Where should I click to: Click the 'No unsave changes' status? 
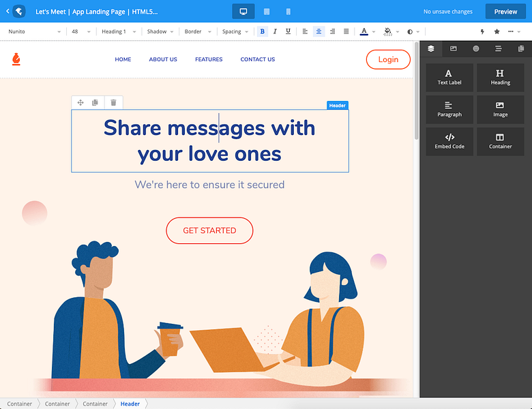tap(448, 12)
